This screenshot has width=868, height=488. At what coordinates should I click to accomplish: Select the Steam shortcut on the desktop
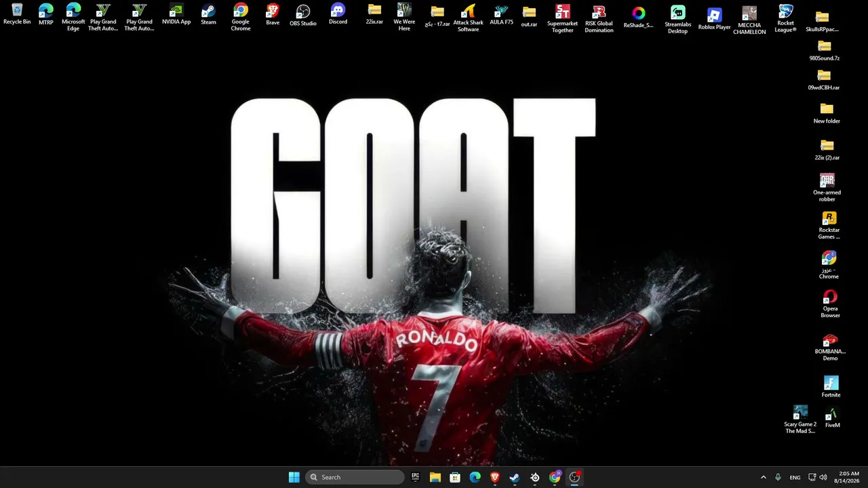[x=208, y=14]
